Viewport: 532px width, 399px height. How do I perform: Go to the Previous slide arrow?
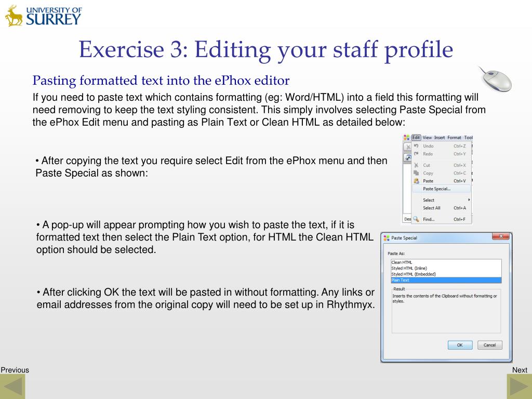(12, 387)
